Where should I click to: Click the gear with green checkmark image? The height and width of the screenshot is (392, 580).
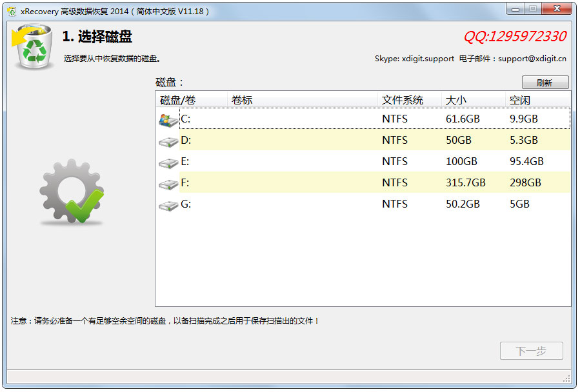72,191
